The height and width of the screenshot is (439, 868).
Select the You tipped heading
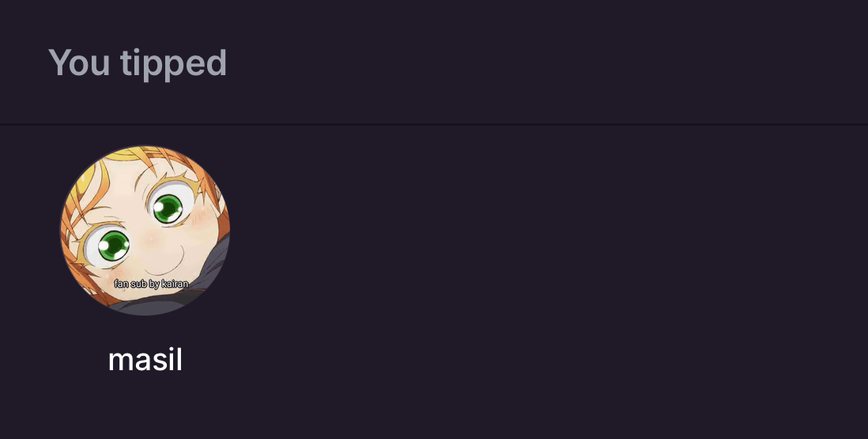138,62
